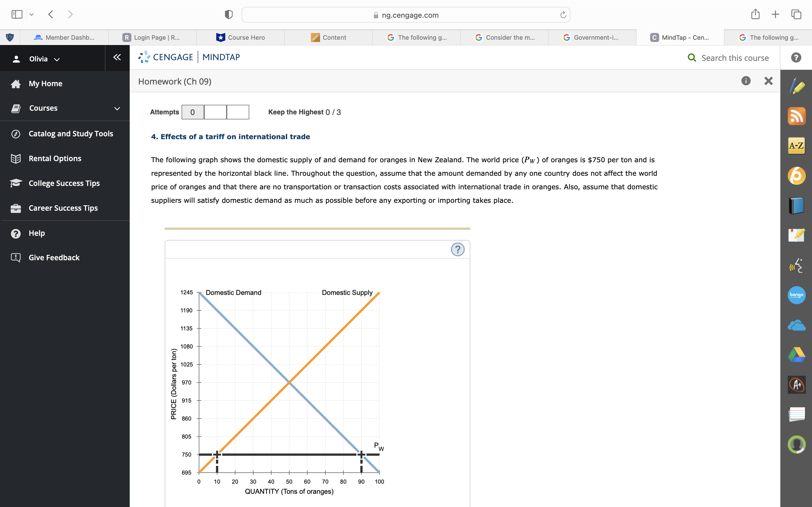Click the left dashed marker on price line

(217, 454)
